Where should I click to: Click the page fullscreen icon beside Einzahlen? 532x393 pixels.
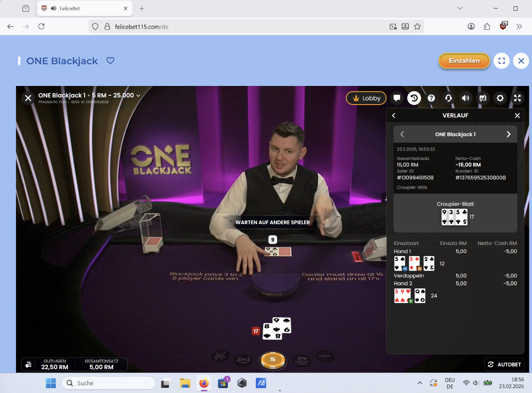click(x=501, y=61)
